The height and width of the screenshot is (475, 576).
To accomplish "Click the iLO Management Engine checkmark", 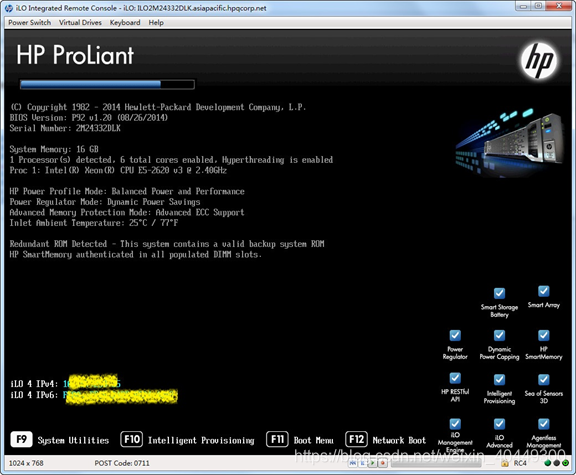I will coord(455,424).
